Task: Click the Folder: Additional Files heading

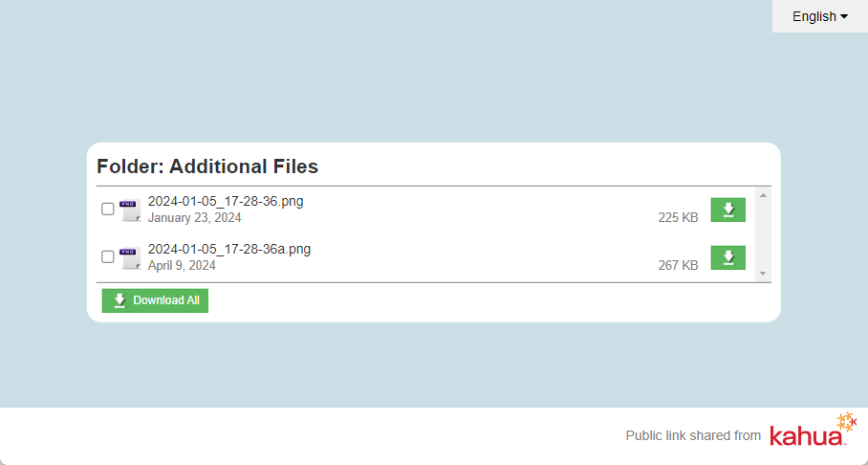Action: 207,166
